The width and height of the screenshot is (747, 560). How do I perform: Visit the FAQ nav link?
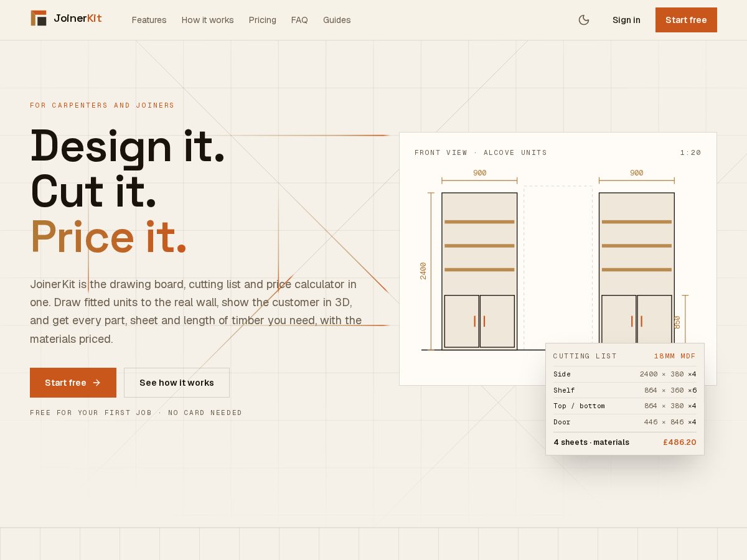click(x=299, y=20)
